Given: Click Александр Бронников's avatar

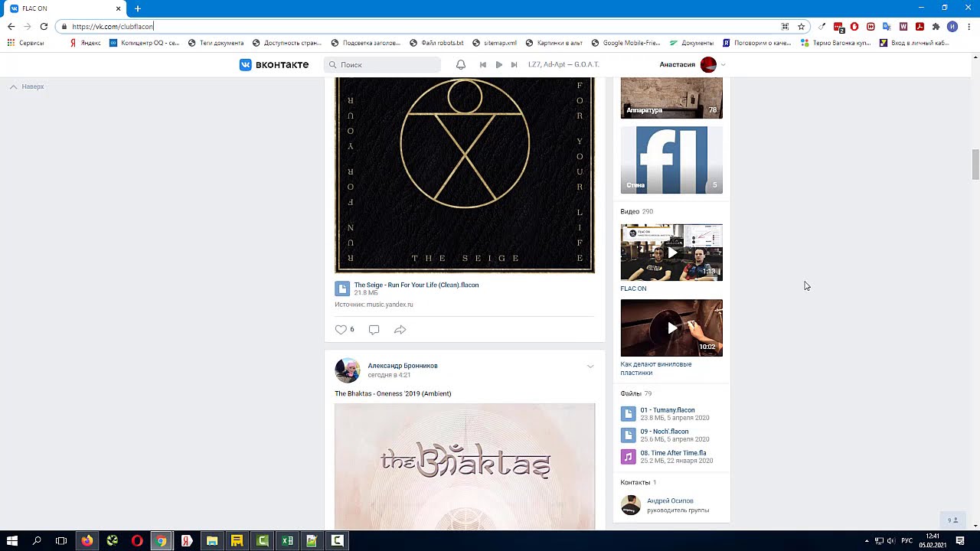Looking at the screenshot, I should coord(348,370).
